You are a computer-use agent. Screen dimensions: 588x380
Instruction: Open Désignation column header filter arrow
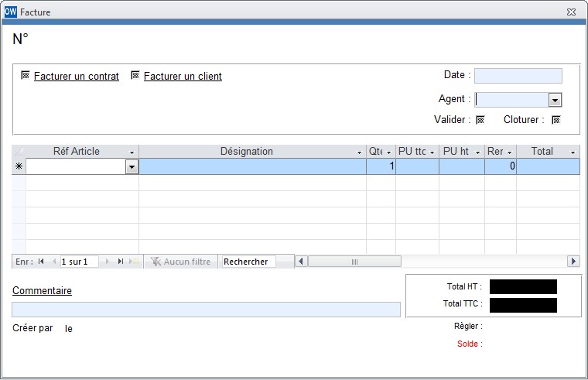pyautogui.click(x=359, y=152)
